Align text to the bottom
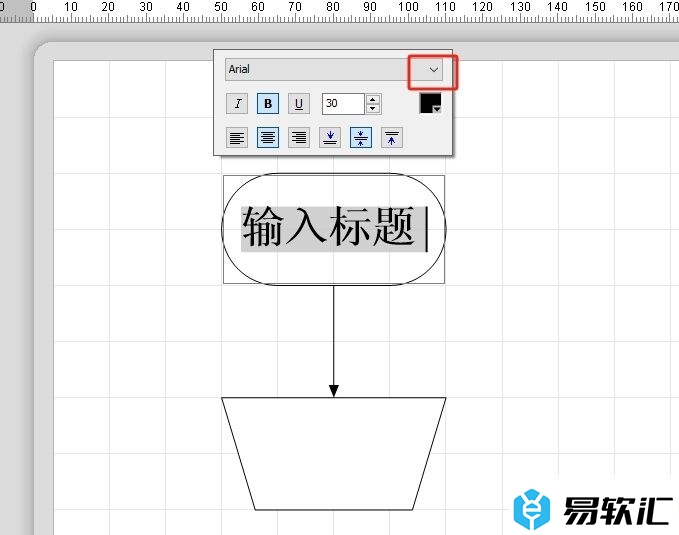 point(330,138)
